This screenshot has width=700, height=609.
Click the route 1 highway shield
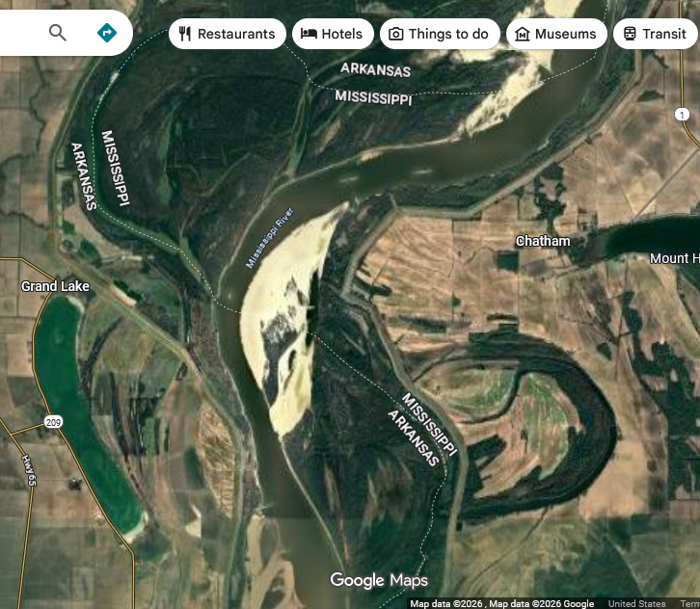coord(682,115)
